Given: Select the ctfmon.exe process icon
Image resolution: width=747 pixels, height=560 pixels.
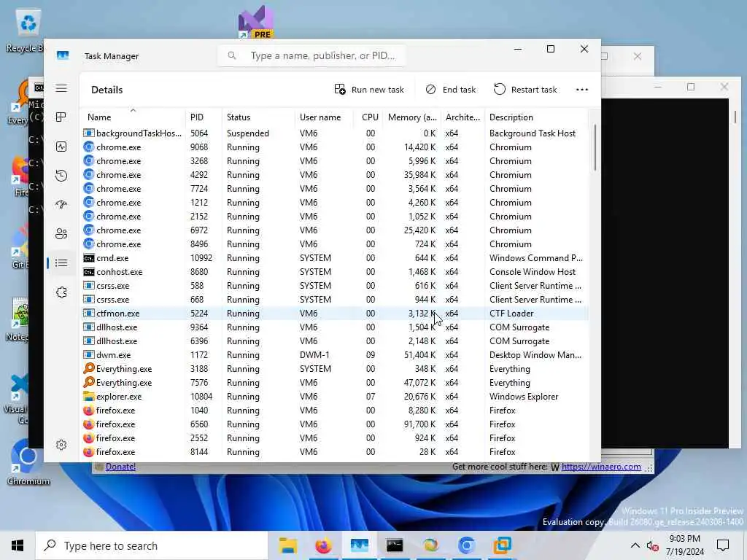Looking at the screenshot, I should (88, 314).
